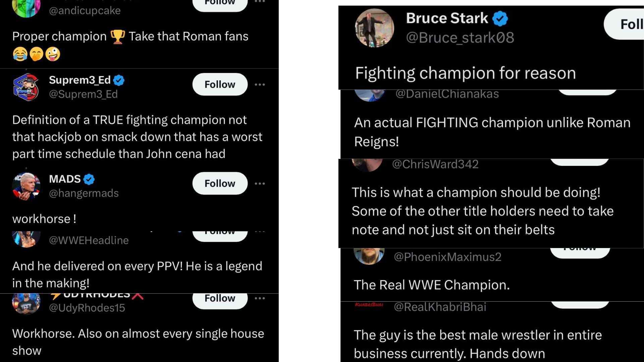This screenshot has width=644, height=362.
Task: Open the @andicupcake profile handle
Action: (85, 10)
